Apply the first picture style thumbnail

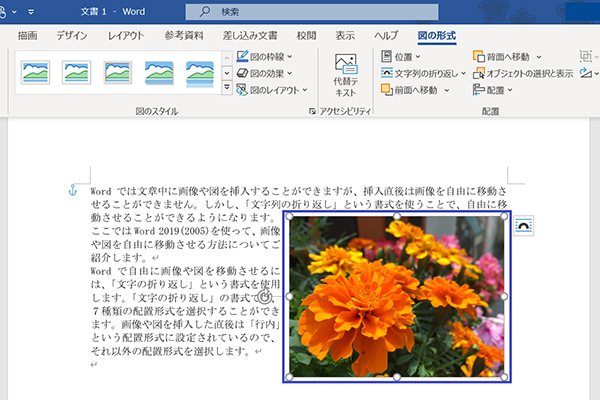point(35,72)
